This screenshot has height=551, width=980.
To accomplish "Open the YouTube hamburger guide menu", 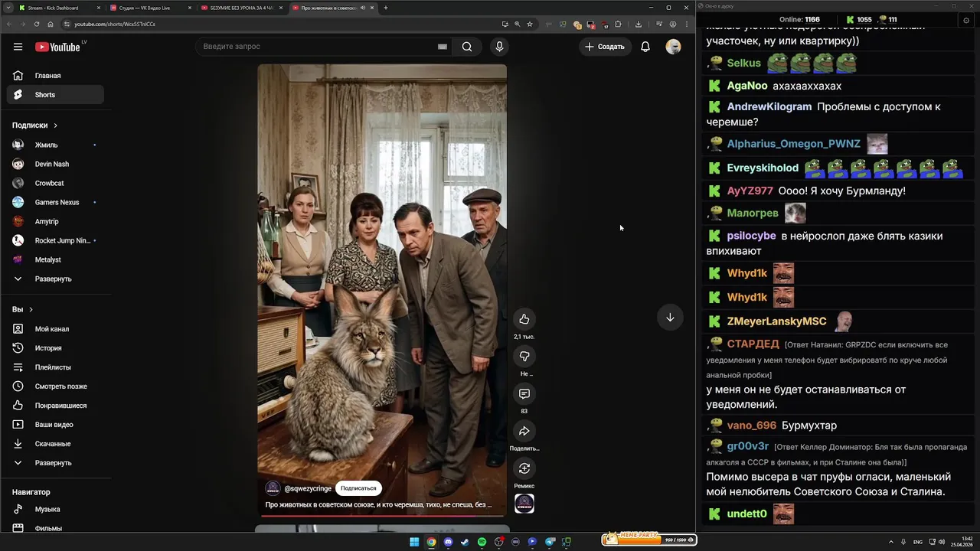I will (x=18, y=47).
